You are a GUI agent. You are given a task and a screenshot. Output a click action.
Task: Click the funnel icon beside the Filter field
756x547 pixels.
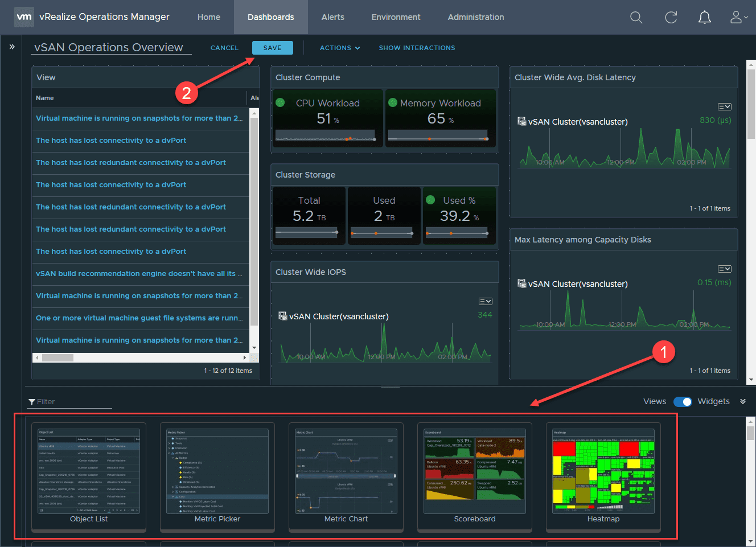click(x=32, y=402)
